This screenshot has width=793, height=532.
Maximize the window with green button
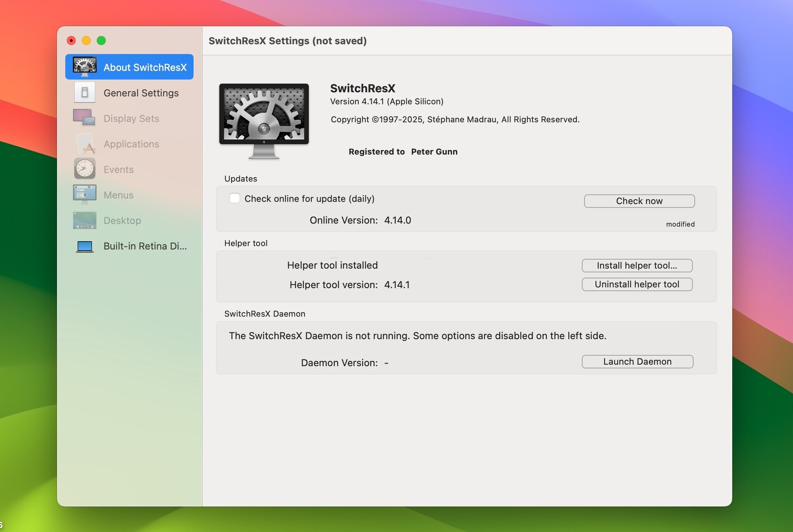click(x=101, y=40)
